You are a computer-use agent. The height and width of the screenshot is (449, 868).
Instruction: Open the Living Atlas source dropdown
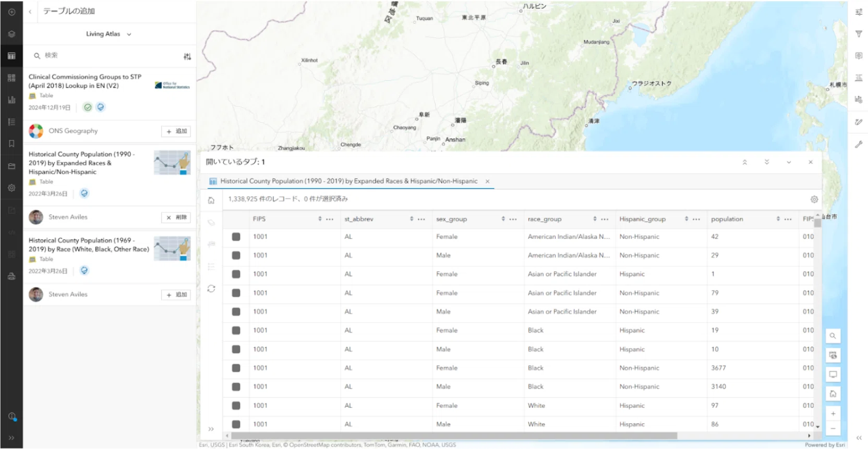(109, 34)
